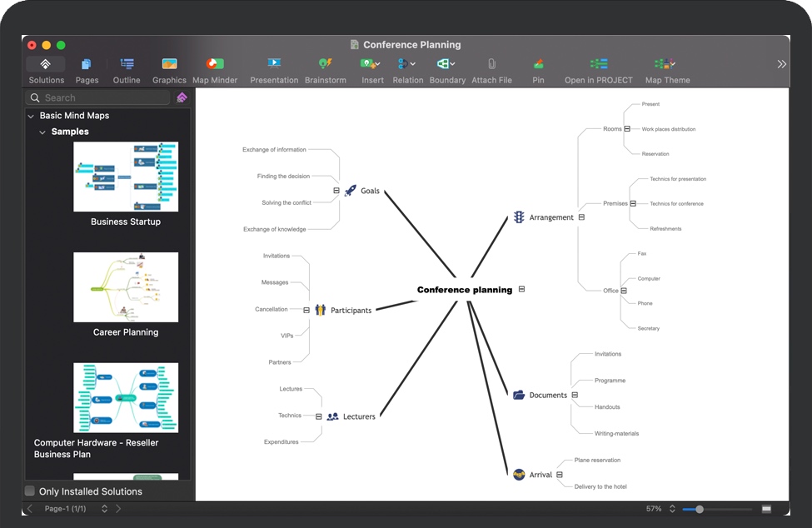Click the Arrival handshake icon
The image size is (812, 528).
519,475
